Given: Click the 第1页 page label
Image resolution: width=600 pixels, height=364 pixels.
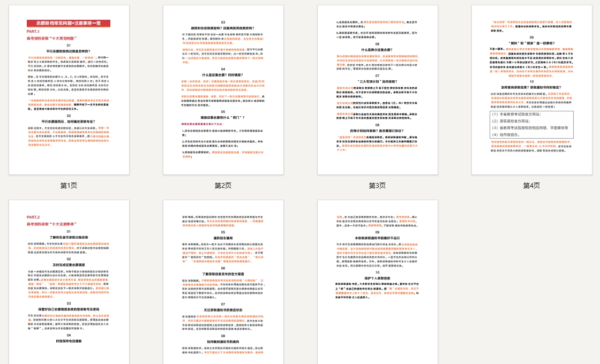Looking at the screenshot, I should coord(69,185).
